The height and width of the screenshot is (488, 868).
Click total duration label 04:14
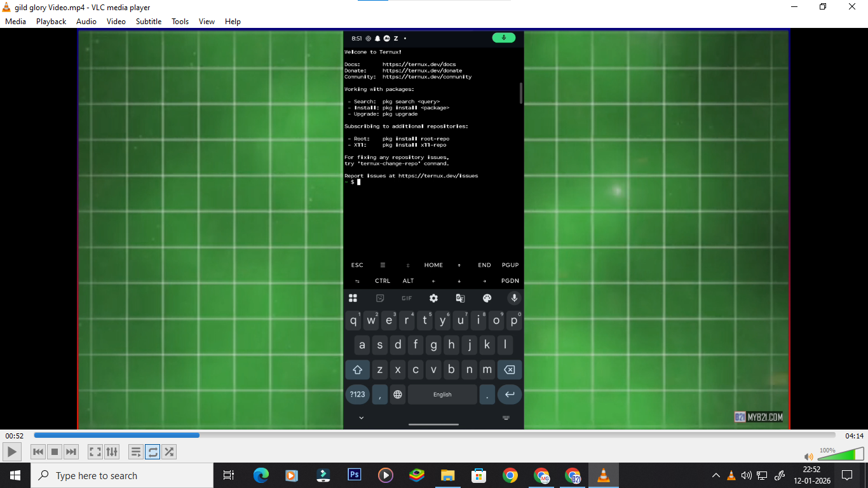tap(854, 436)
